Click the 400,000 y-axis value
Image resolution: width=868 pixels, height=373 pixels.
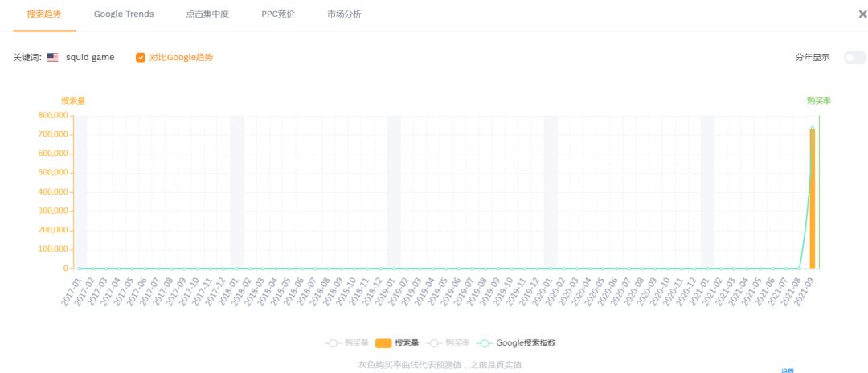pos(52,192)
